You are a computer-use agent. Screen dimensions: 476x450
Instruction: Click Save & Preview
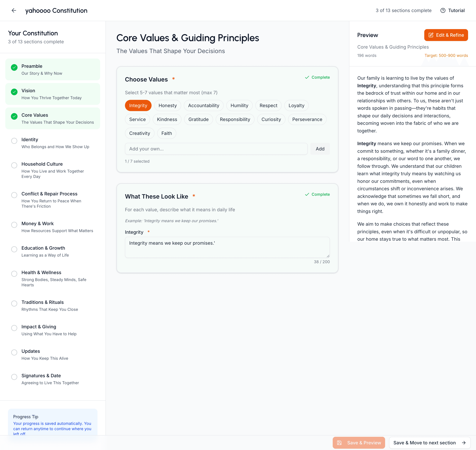[359, 443]
